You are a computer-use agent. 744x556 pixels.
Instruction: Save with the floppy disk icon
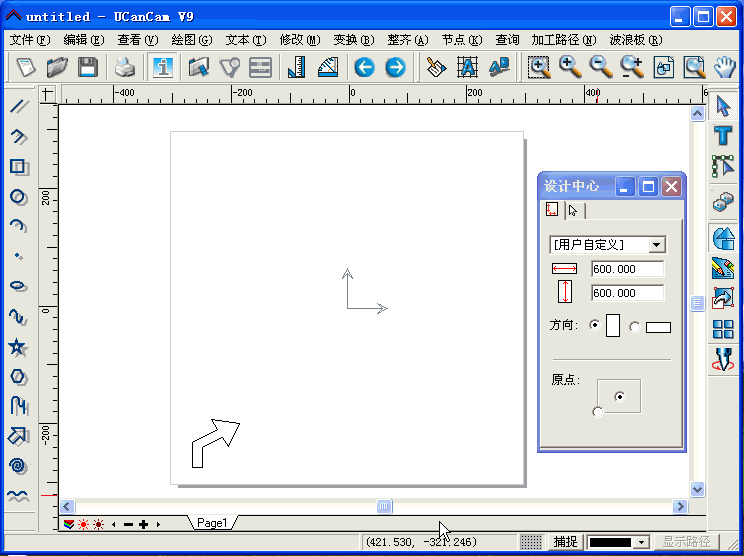point(88,67)
